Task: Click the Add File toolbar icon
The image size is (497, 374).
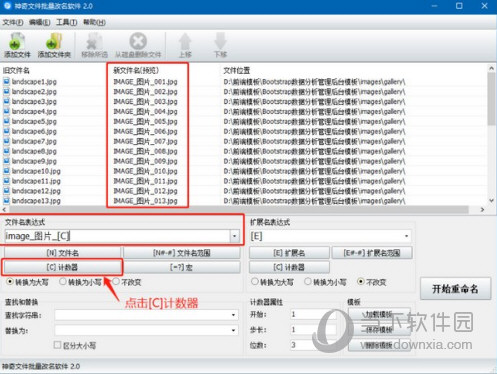Action: point(17,45)
